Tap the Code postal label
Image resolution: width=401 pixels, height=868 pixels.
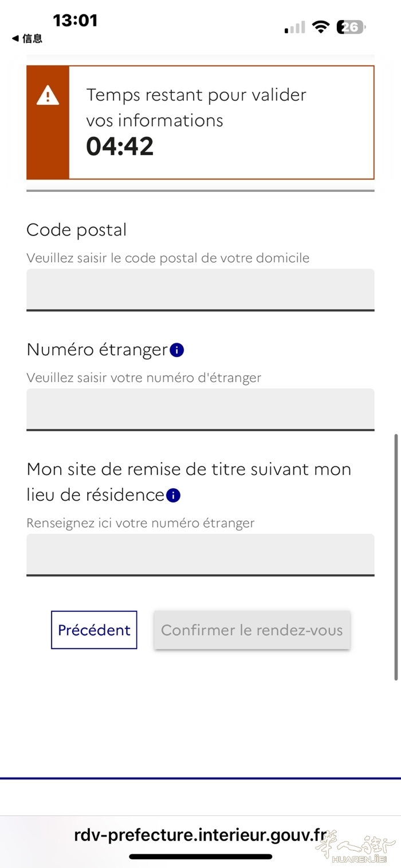tap(77, 230)
